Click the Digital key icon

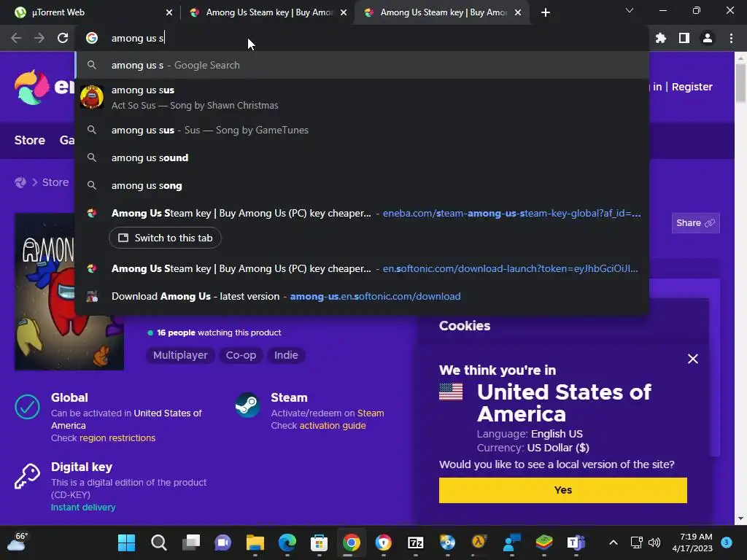click(x=27, y=476)
